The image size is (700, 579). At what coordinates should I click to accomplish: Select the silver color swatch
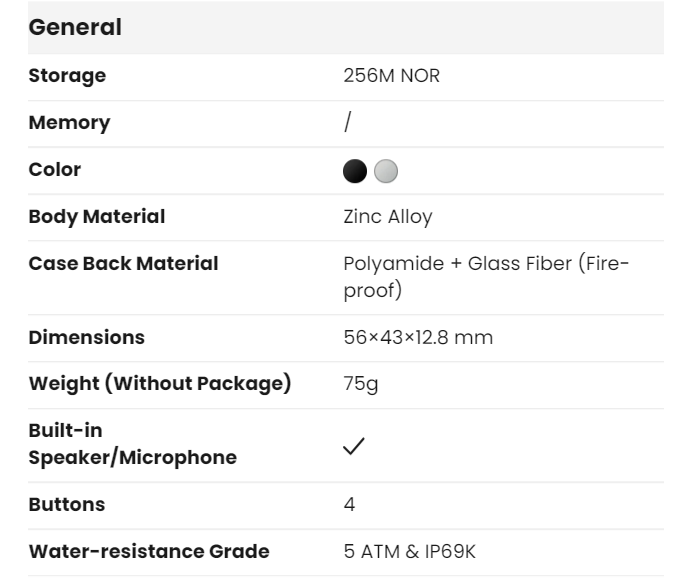click(x=385, y=170)
